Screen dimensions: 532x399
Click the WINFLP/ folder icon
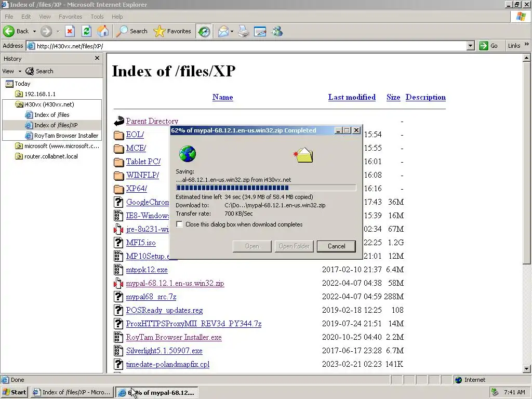coord(118,176)
